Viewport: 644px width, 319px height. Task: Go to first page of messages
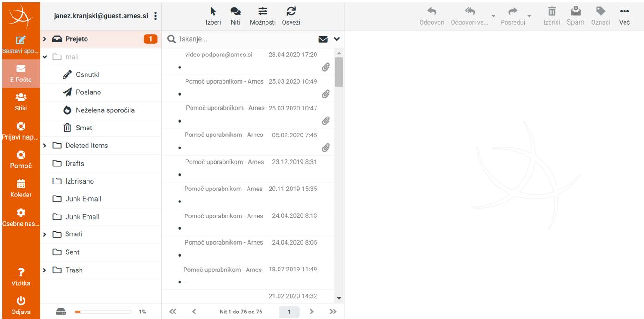[173, 312]
